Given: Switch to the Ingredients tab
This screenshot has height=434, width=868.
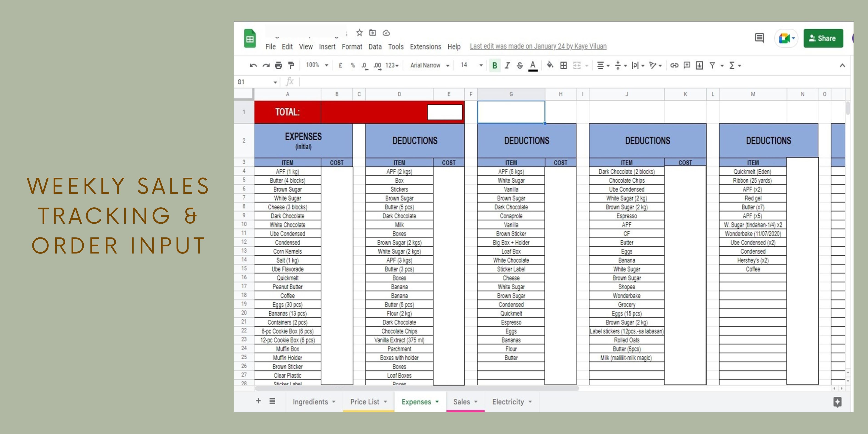Looking at the screenshot, I should [314, 402].
